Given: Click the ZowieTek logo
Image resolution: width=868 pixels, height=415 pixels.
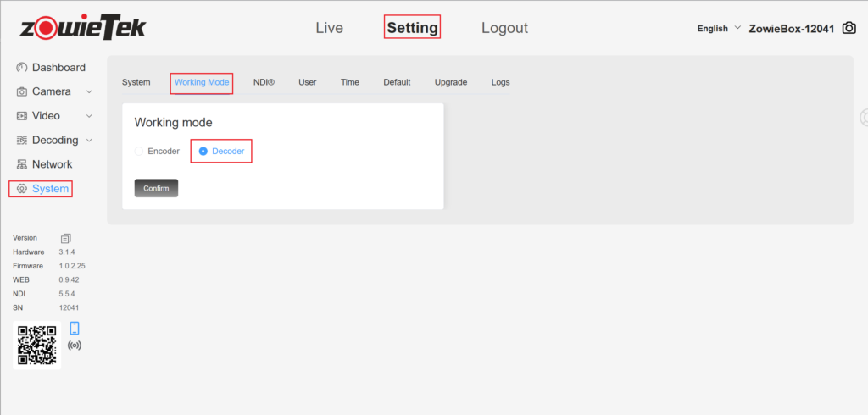Looking at the screenshot, I should [x=83, y=28].
